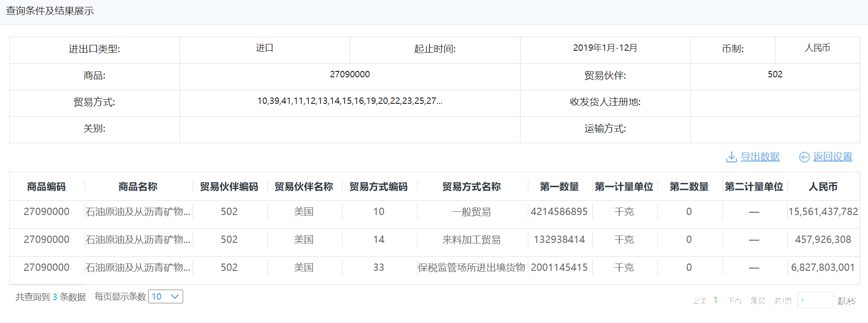This screenshot has width=868, height=323.
Task: Click the 查询条件及结果展示 title
Action: [x=49, y=11]
